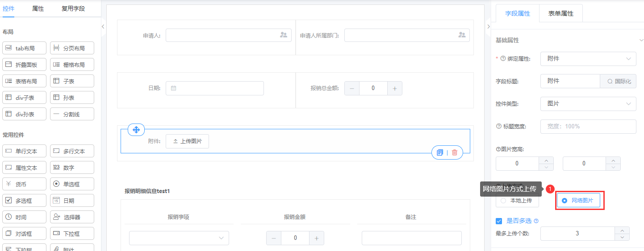Open the 报销事项 dropdown in table
Viewport: 644px width, 251px height.
pos(179,238)
